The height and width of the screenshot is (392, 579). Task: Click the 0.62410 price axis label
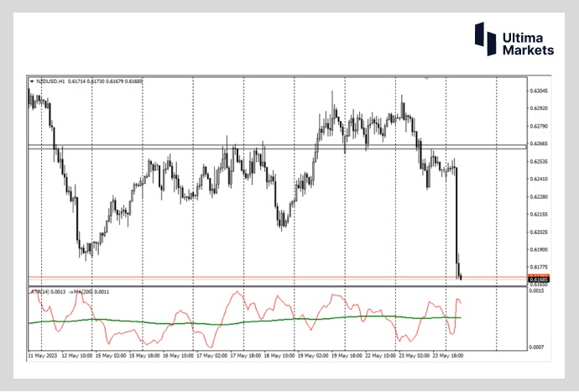(539, 179)
